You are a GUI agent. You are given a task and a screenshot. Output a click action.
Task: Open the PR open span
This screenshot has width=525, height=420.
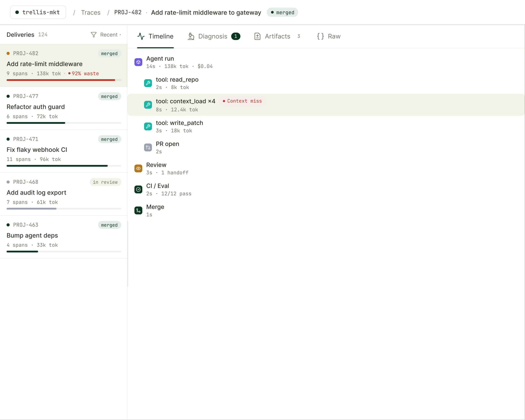tap(326, 147)
